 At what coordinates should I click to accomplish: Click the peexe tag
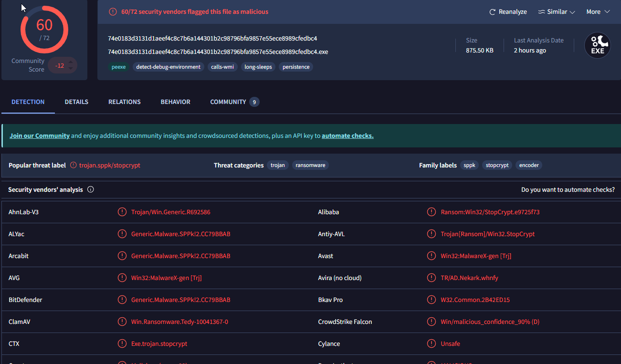click(x=119, y=67)
